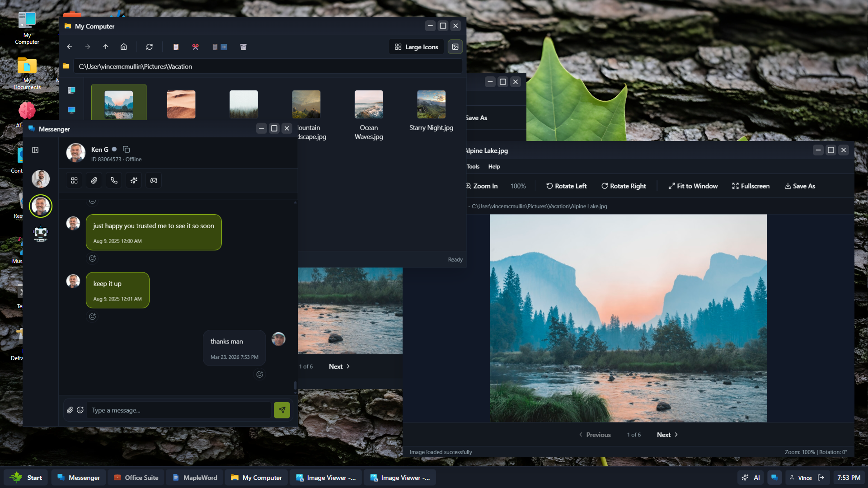Toggle the Messenger sidebar panel
The width and height of the screenshot is (868, 488).
(x=35, y=150)
